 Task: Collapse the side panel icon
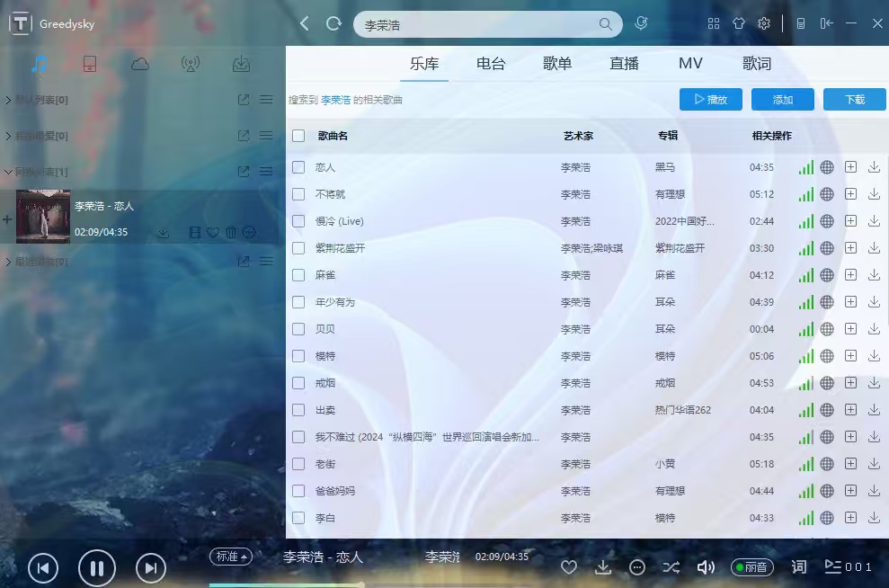click(827, 23)
